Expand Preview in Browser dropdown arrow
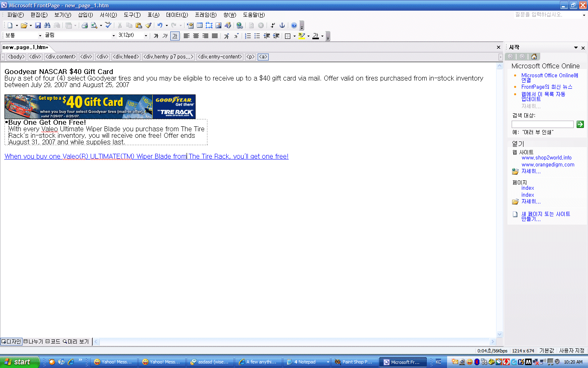Image resolution: width=588 pixels, height=368 pixels. click(x=101, y=25)
